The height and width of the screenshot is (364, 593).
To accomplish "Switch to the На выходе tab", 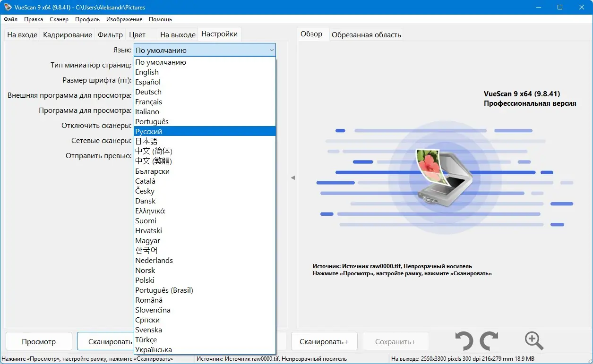I will tap(178, 35).
